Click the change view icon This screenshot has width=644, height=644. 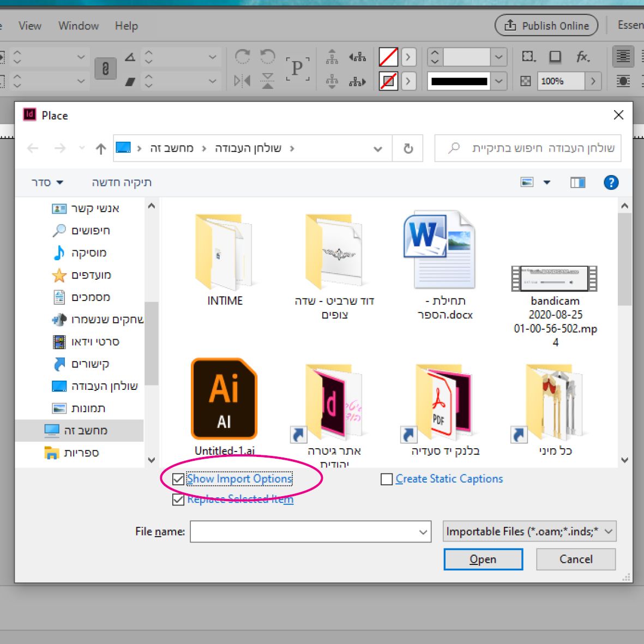527,182
